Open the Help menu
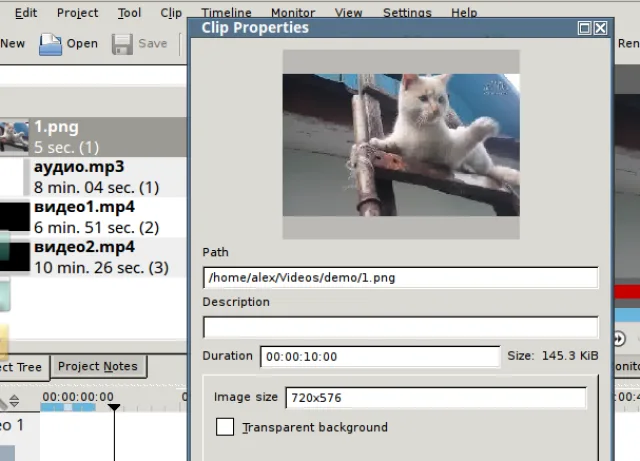This screenshot has width=640, height=461. point(464,13)
